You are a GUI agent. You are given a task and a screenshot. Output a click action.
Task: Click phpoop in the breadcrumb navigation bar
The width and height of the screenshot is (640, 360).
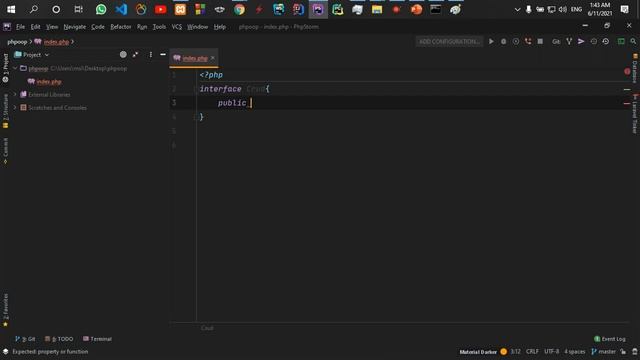tap(17, 42)
